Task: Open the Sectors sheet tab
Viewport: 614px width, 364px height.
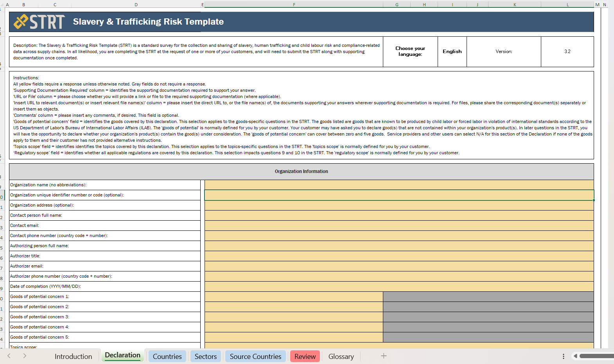Action: (x=205, y=356)
